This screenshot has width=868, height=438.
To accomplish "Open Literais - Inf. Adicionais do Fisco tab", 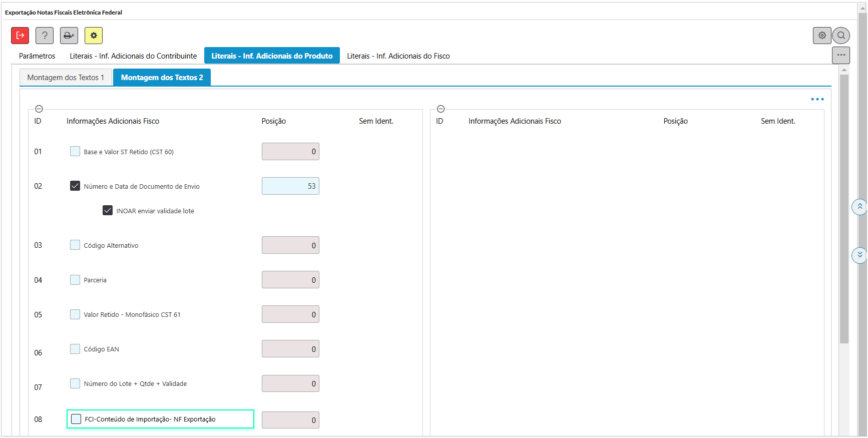I will 398,56.
